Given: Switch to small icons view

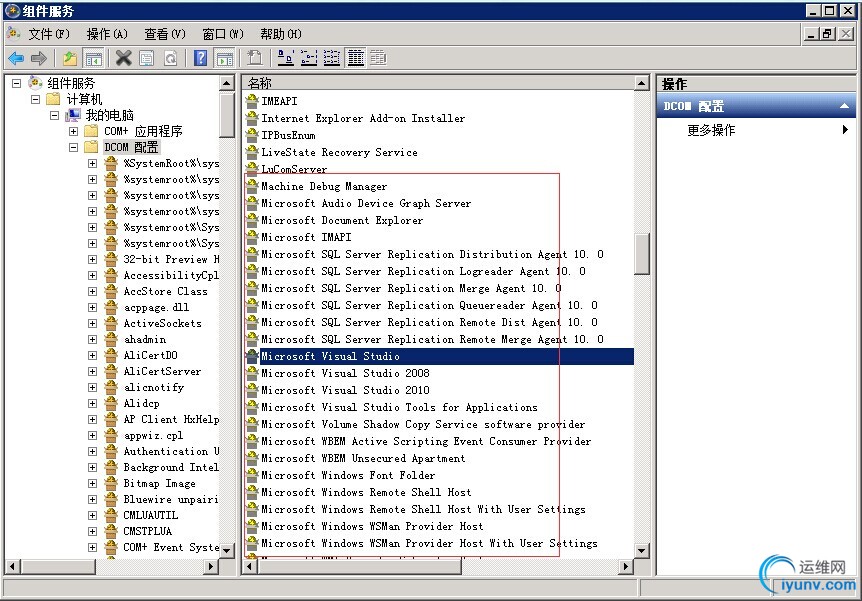Looking at the screenshot, I should coord(309,58).
